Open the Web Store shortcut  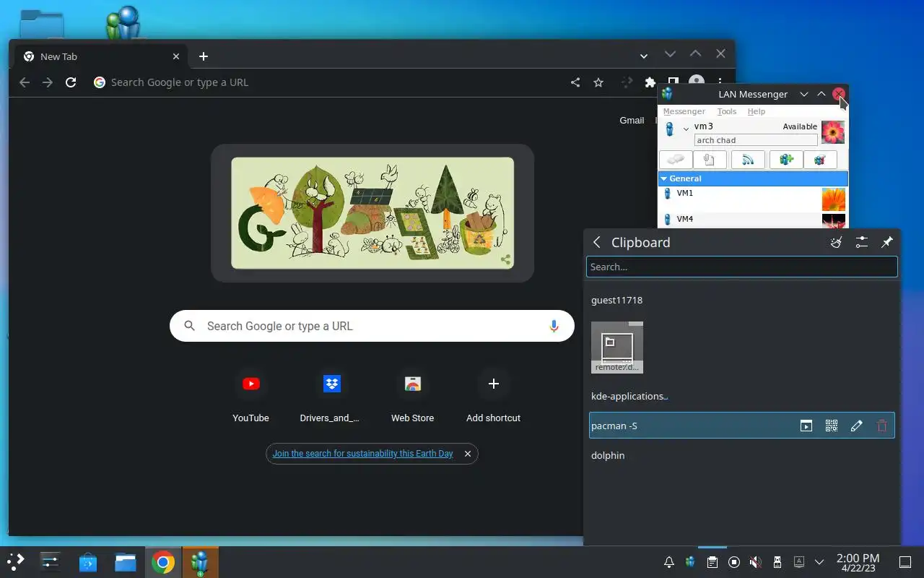[412, 396]
